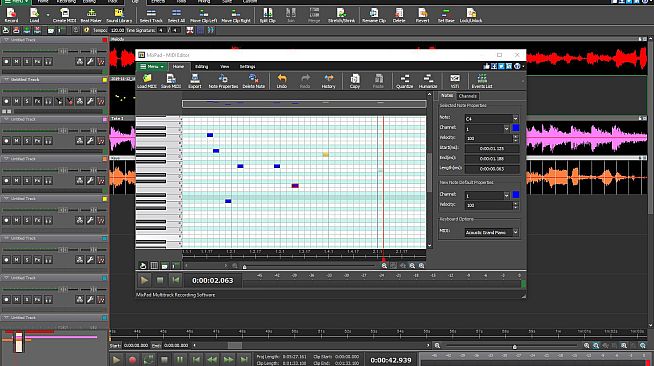The width and height of the screenshot is (654, 366).
Task: Open the selected note Channel dropdown
Action: tap(506, 128)
